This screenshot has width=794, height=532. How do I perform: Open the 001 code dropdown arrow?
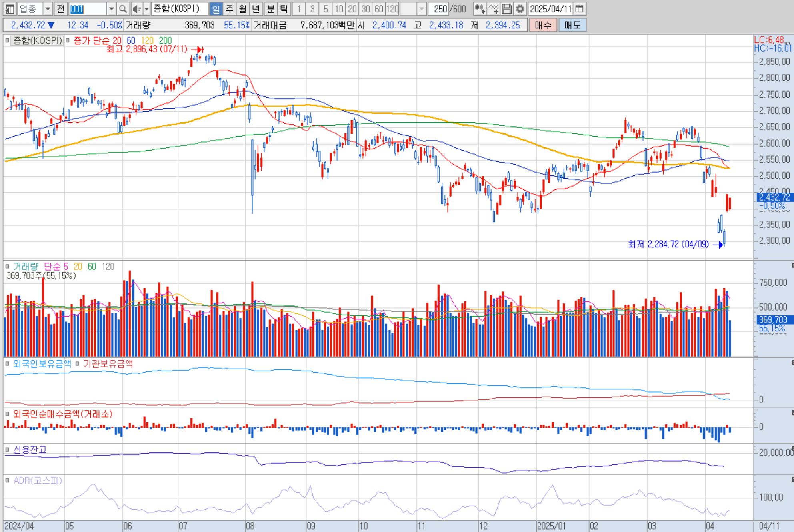click(111, 9)
